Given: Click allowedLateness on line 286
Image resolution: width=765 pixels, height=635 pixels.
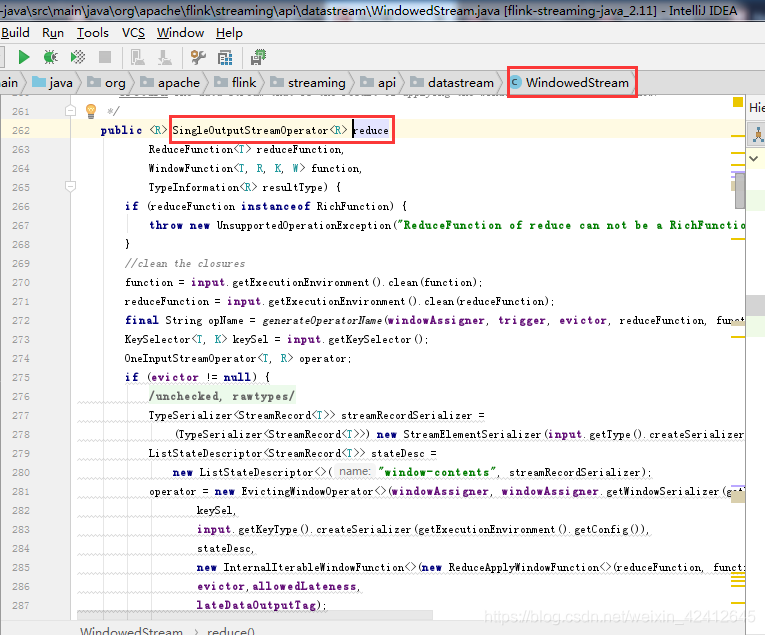Looking at the screenshot, I should coord(304,586).
